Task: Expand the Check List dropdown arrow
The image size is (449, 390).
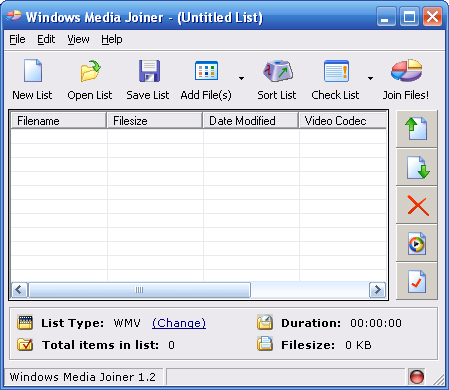Action: [370, 78]
